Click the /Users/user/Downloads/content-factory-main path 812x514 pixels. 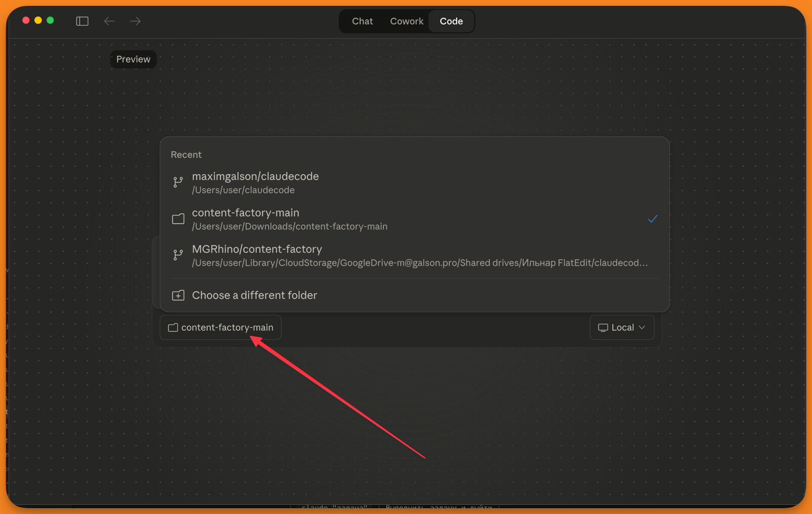[289, 226]
